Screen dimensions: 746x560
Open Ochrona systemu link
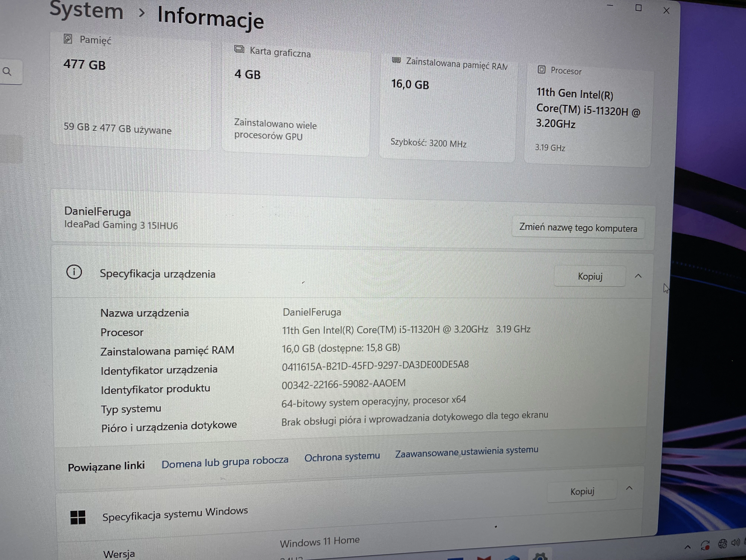tap(342, 457)
